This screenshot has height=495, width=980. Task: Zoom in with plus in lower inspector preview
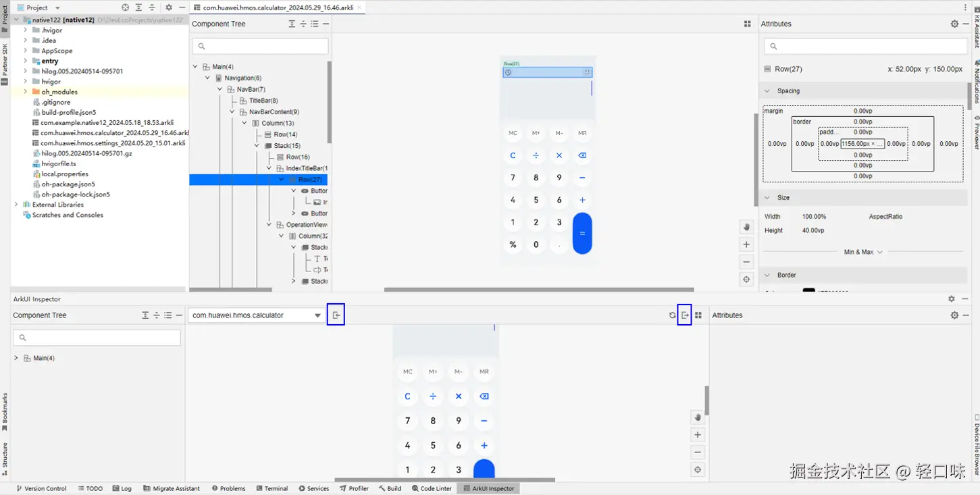pyautogui.click(x=698, y=435)
